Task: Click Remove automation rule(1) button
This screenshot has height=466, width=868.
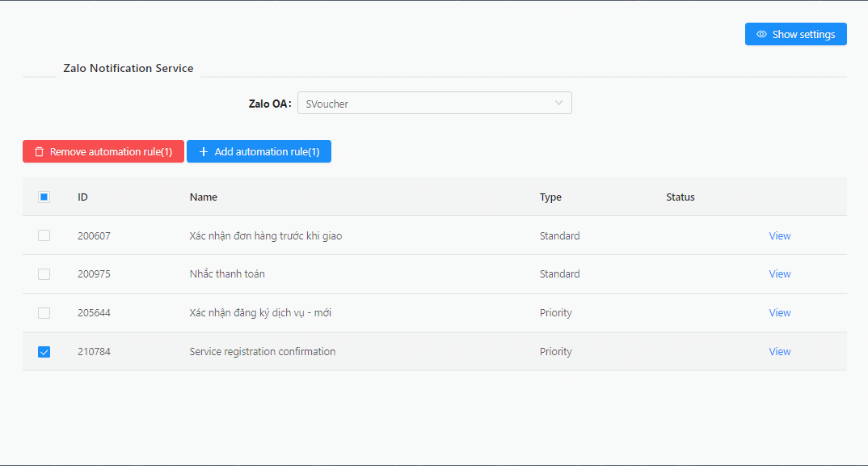Action: 103,152
